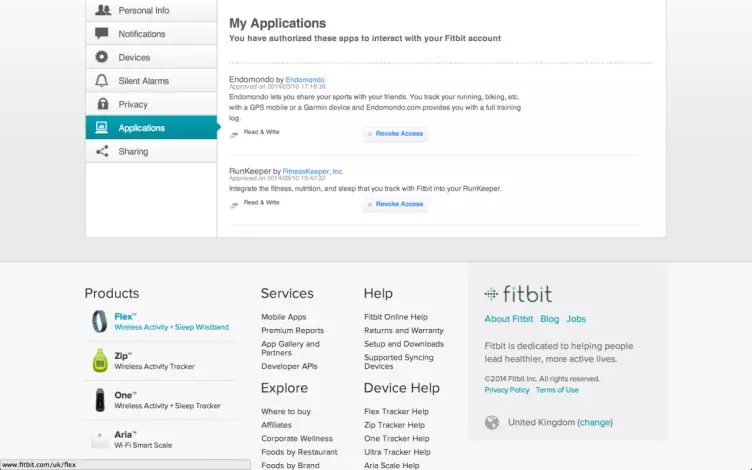
Task: Click the Silent Alarms bell icon
Action: pos(102,81)
